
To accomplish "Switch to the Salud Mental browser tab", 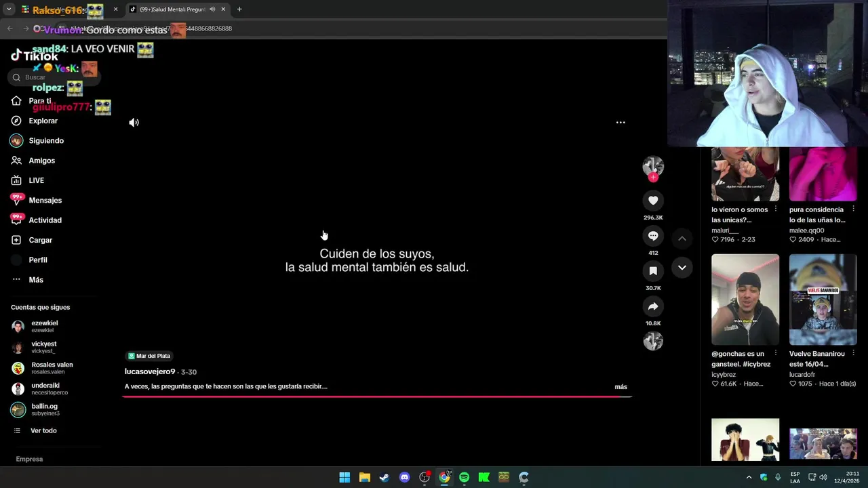I will (x=178, y=9).
